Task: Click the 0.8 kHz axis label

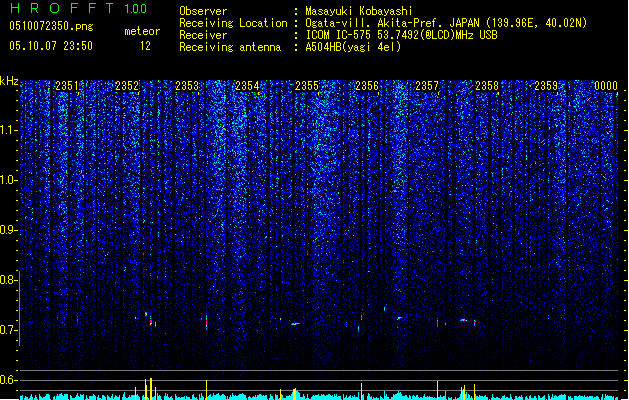Action: [x=8, y=280]
